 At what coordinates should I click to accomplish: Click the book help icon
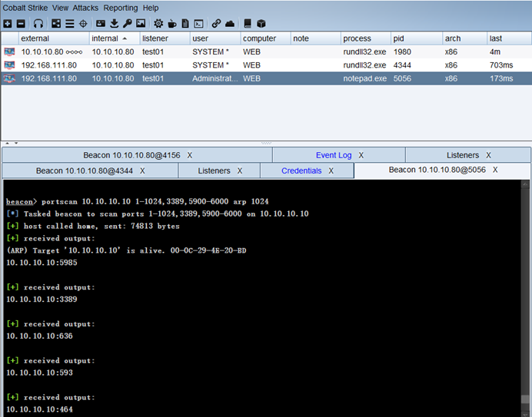click(248, 23)
